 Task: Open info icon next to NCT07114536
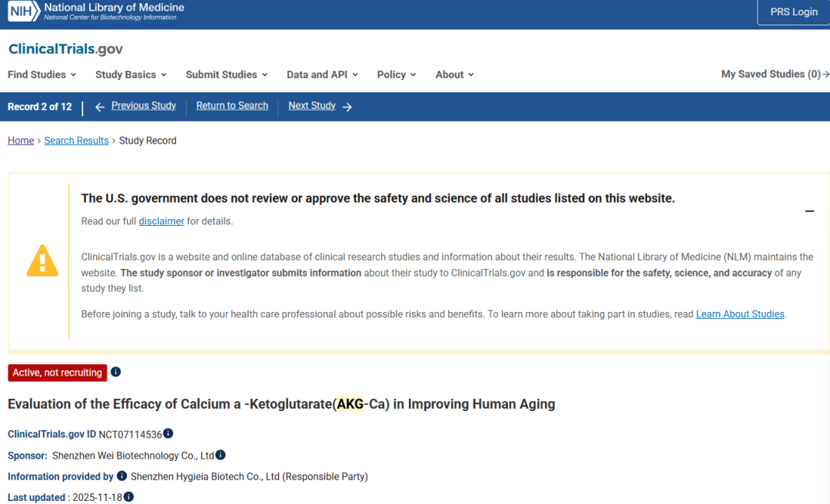pyautogui.click(x=168, y=433)
